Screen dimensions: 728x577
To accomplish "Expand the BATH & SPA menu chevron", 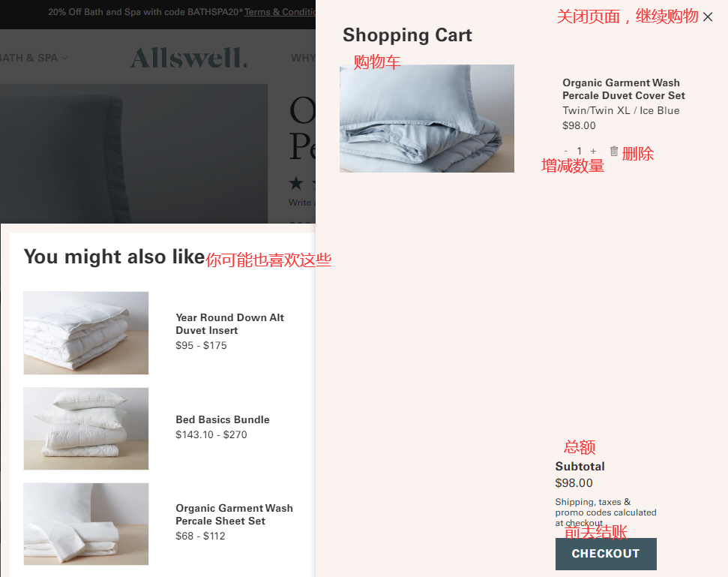I will pos(64,58).
